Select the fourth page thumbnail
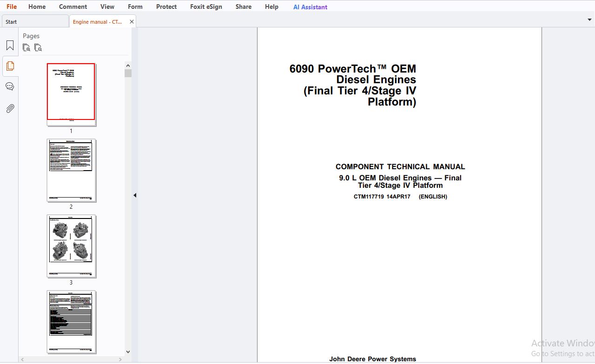Screen dimensions: 595x364 point(71,322)
